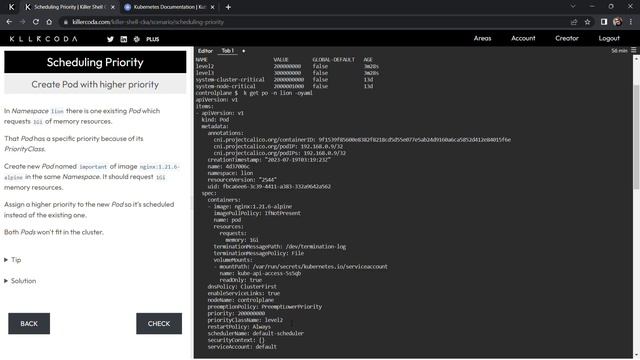Click 'image: nginx:1.21.6-alpine' terminal line

253,207
